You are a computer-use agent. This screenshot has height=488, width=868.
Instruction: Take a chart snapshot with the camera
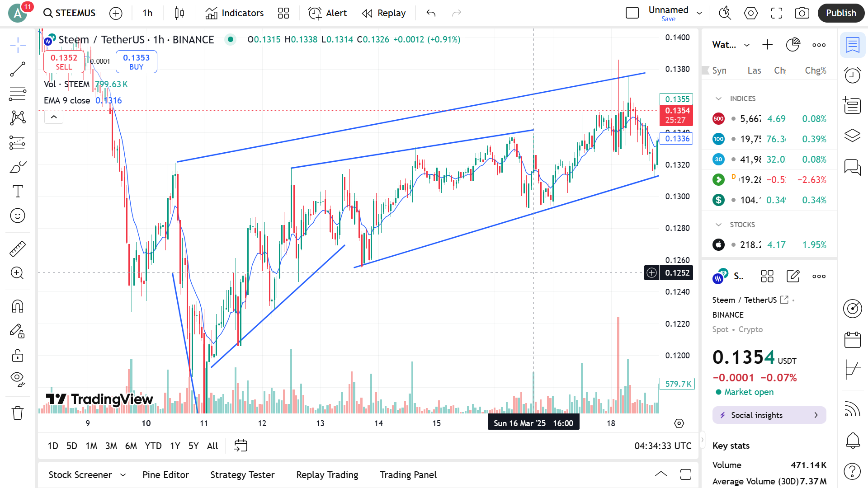[802, 13]
